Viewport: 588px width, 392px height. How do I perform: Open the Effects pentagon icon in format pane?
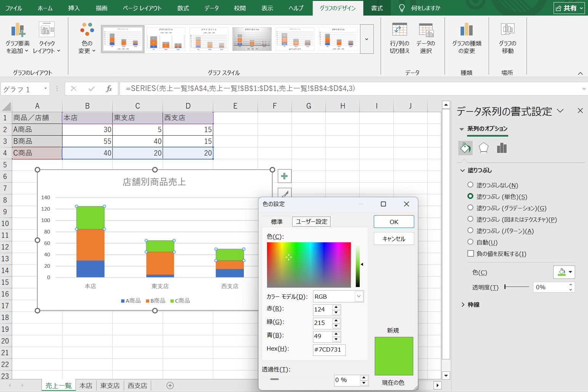(483, 148)
